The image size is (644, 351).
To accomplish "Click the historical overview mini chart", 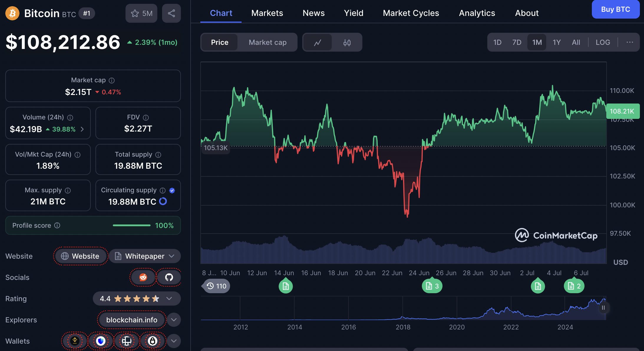I will click(403, 308).
